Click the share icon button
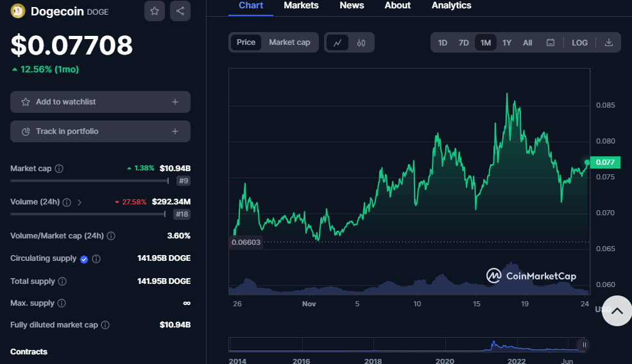 (x=180, y=11)
